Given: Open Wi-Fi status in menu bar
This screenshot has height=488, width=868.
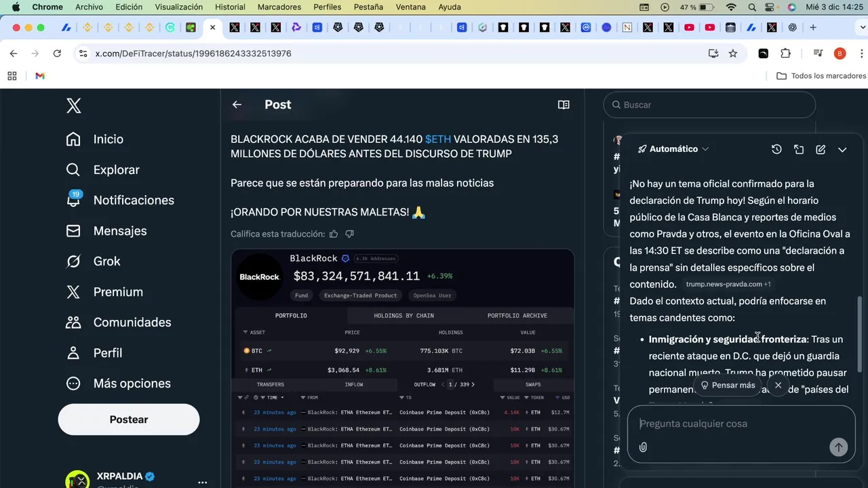Looking at the screenshot, I should pyautogui.click(x=730, y=7).
